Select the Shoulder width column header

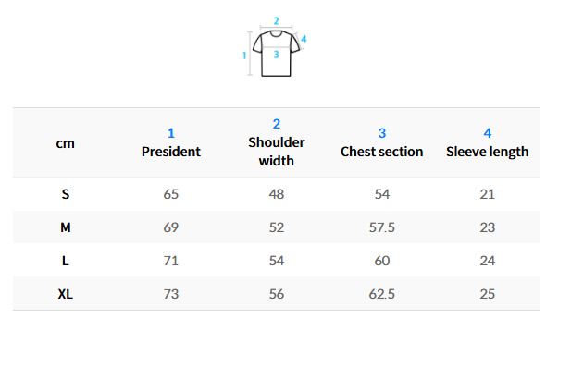[277, 142]
